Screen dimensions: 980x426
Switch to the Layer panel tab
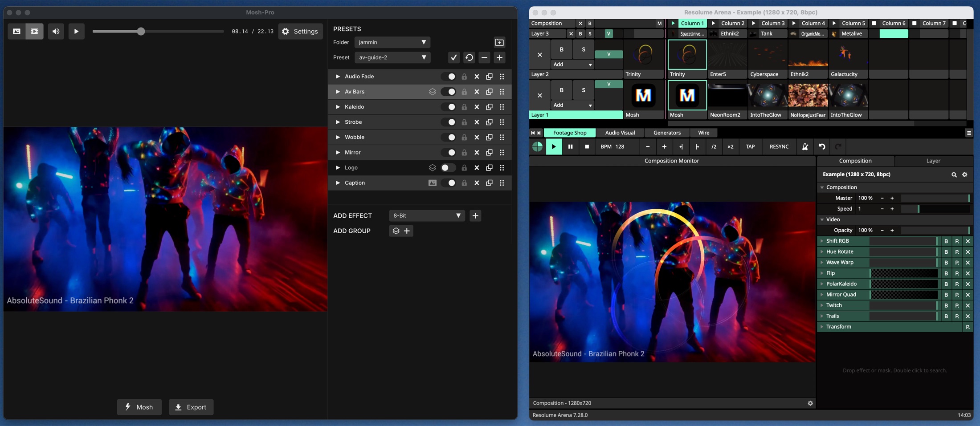coord(933,161)
